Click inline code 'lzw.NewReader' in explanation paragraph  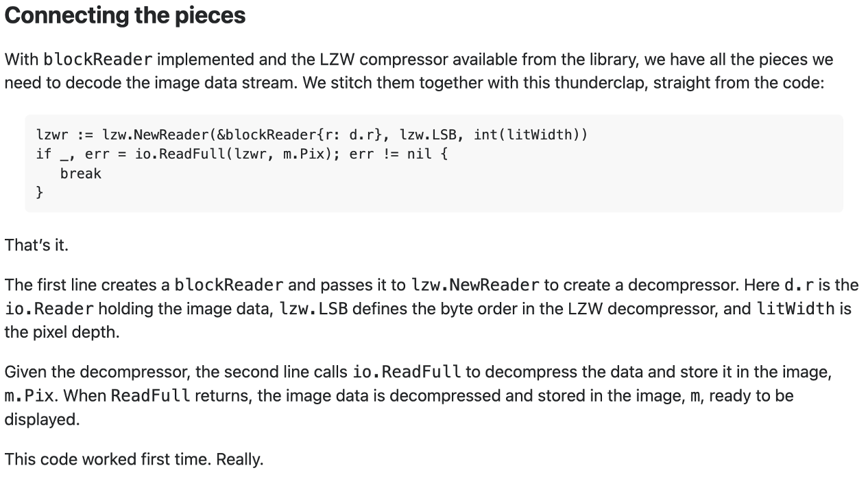(x=475, y=284)
